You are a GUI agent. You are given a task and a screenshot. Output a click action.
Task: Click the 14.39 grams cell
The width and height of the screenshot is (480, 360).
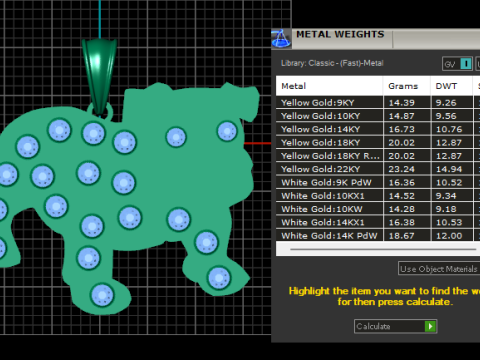click(x=407, y=103)
